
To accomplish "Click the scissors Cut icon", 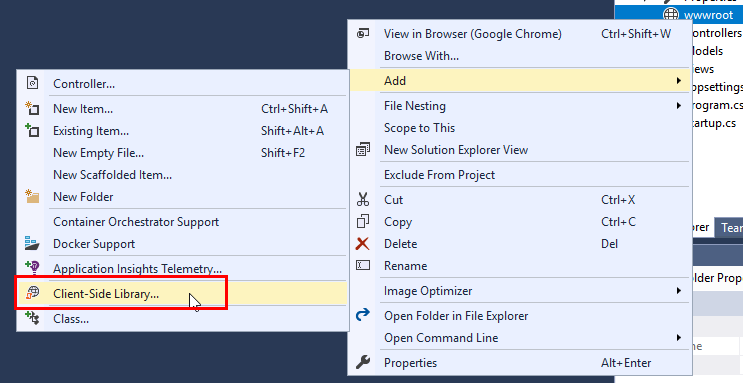I will pos(363,200).
